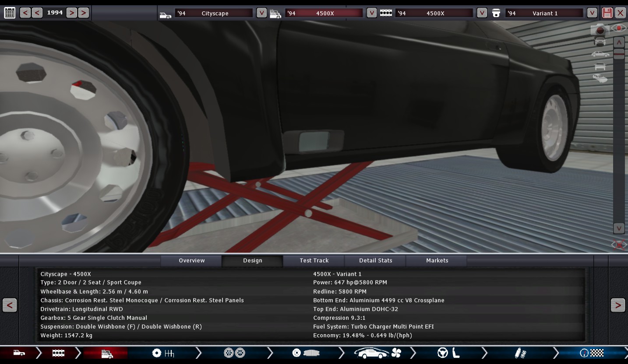Click the text 'Wheelbase & Length: 2.56 m / 4.60 m'
Viewport: 628px width, 364px height.
pyautogui.click(x=94, y=292)
